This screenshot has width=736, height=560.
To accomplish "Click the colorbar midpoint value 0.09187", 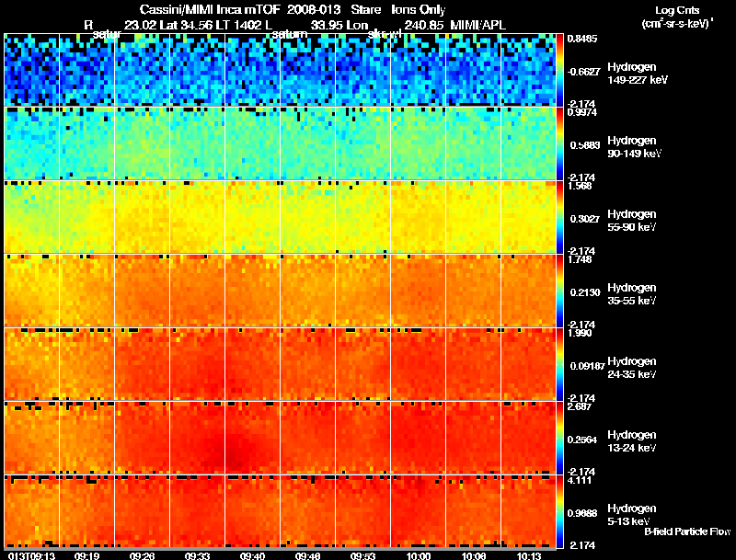I will click(x=587, y=366).
